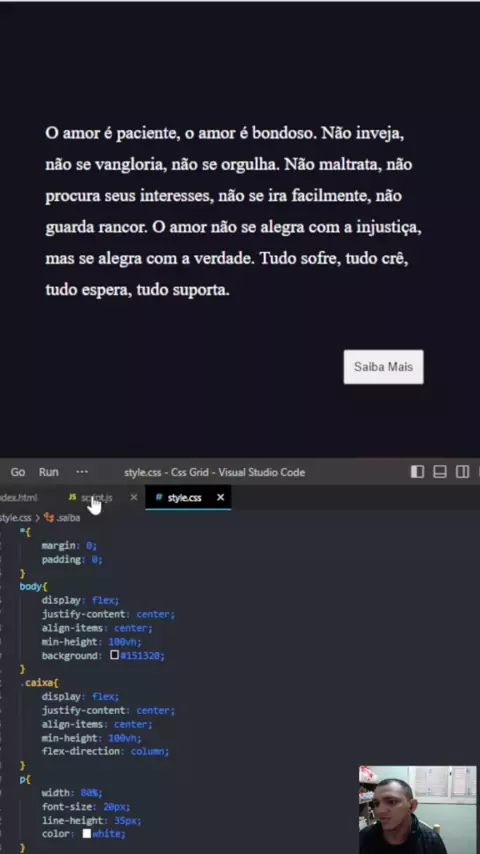
Task: Click the Saiba Mais button
Action: 384,367
